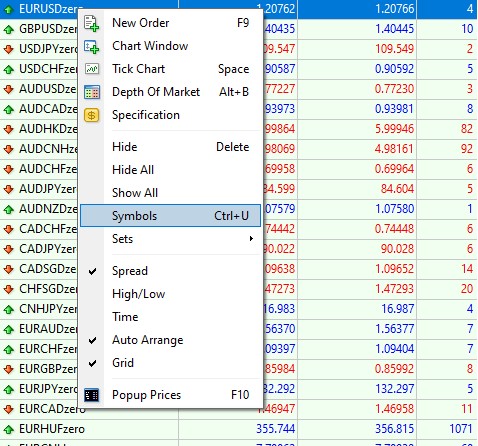Click the Popup Prices icon
The width and height of the screenshot is (478, 446).
click(x=91, y=395)
